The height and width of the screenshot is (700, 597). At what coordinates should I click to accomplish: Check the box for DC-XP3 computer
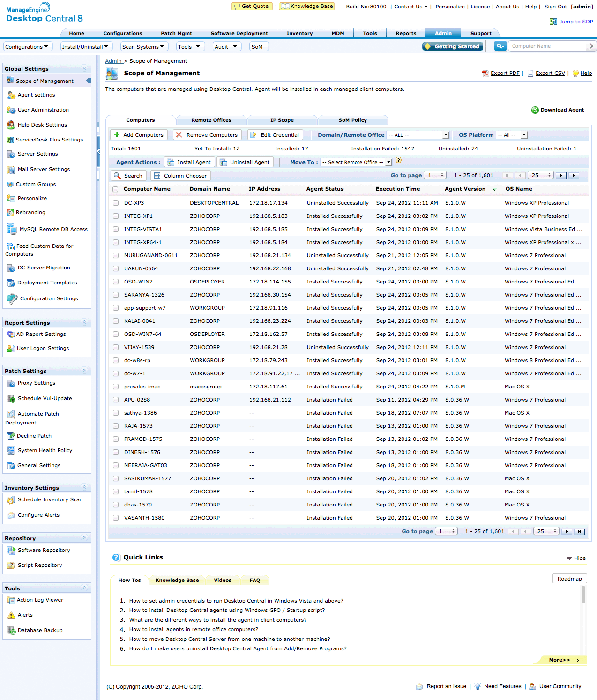pyautogui.click(x=116, y=203)
